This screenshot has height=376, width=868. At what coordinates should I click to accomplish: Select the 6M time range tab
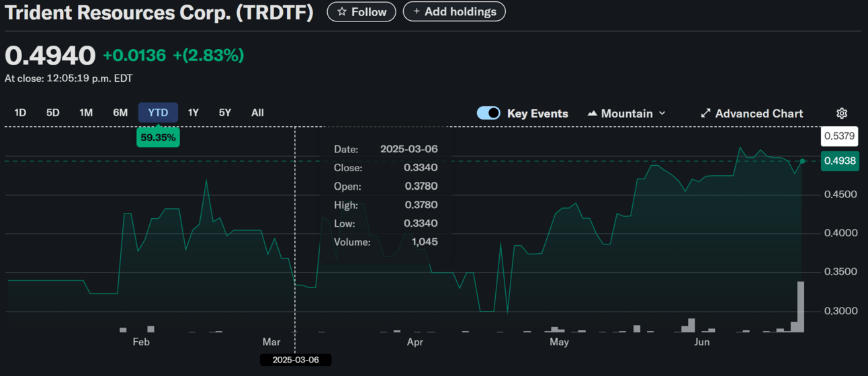click(120, 113)
